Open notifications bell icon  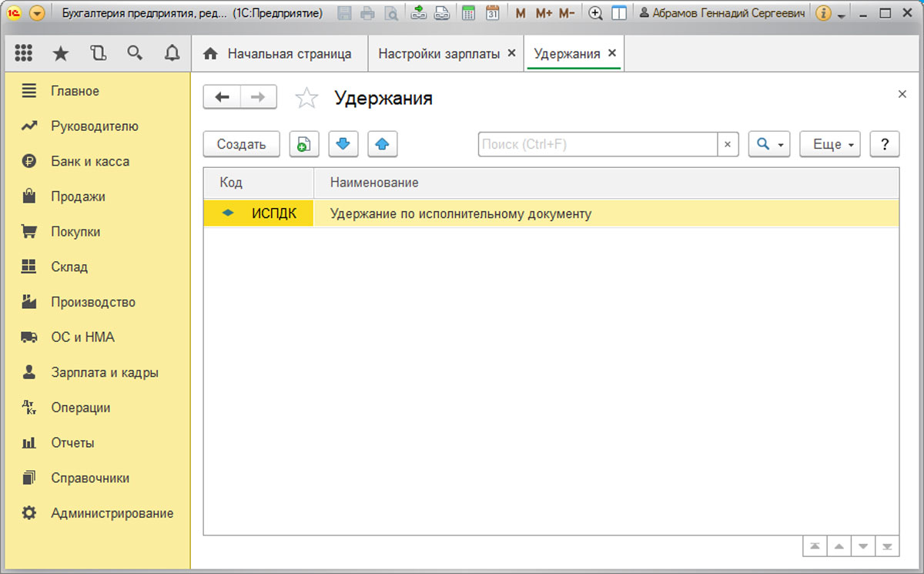(x=172, y=53)
